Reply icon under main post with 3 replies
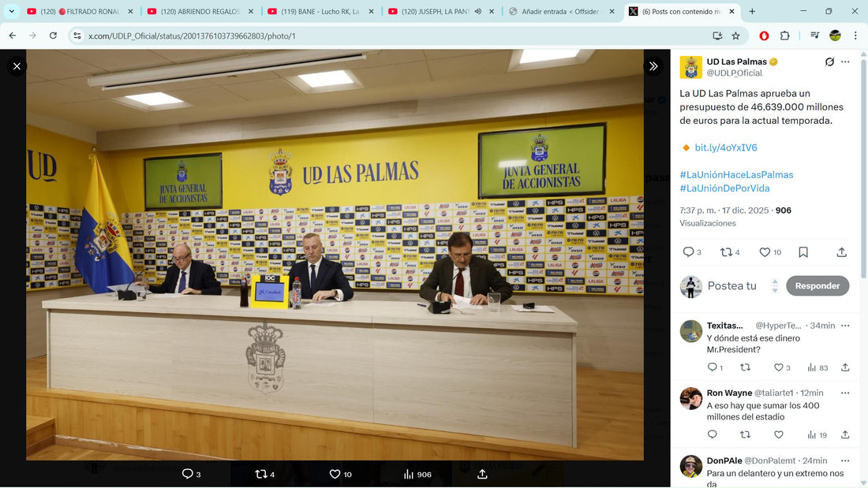The image size is (868, 488). click(688, 252)
